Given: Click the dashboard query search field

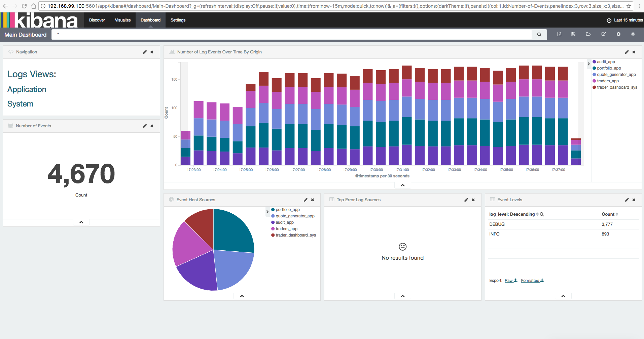Looking at the screenshot, I should coord(291,35).
